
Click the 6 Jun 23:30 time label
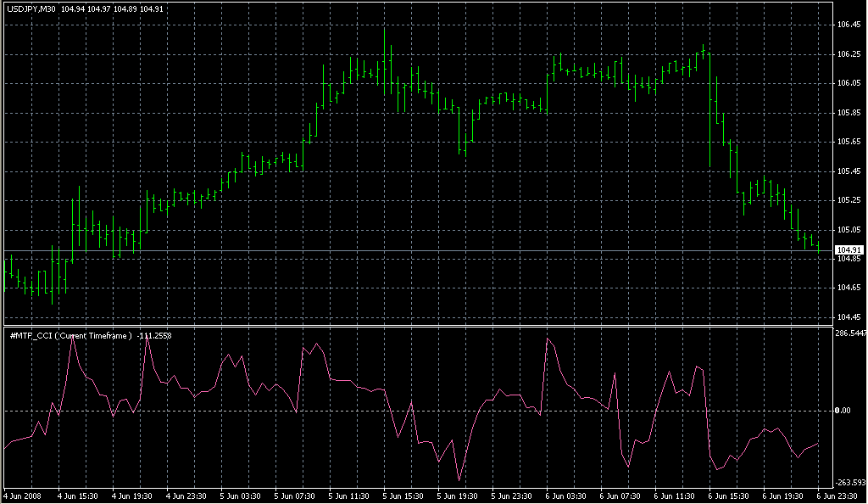tap(837, 496)
